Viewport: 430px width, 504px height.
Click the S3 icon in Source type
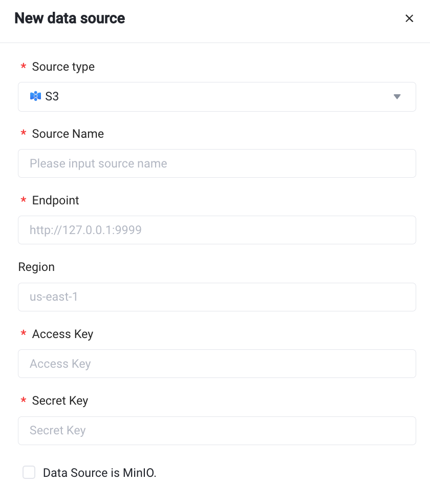(35, 96)
